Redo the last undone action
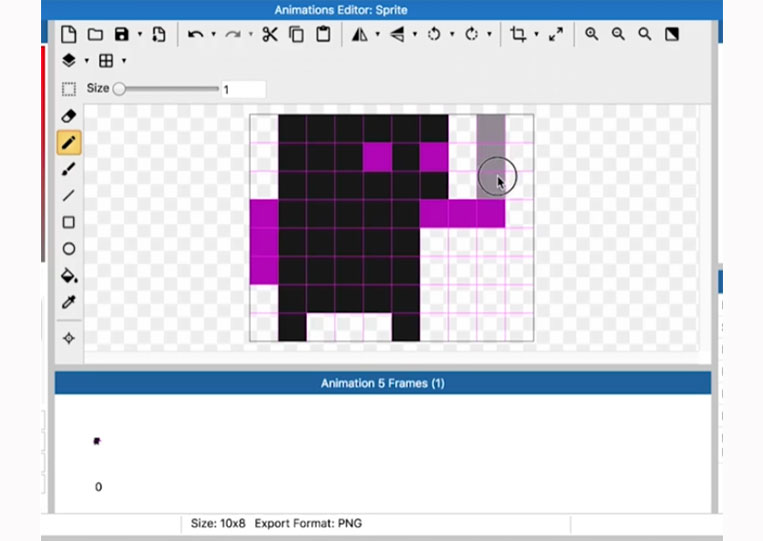The image size is (763, 541). click(x=233, y=34)
